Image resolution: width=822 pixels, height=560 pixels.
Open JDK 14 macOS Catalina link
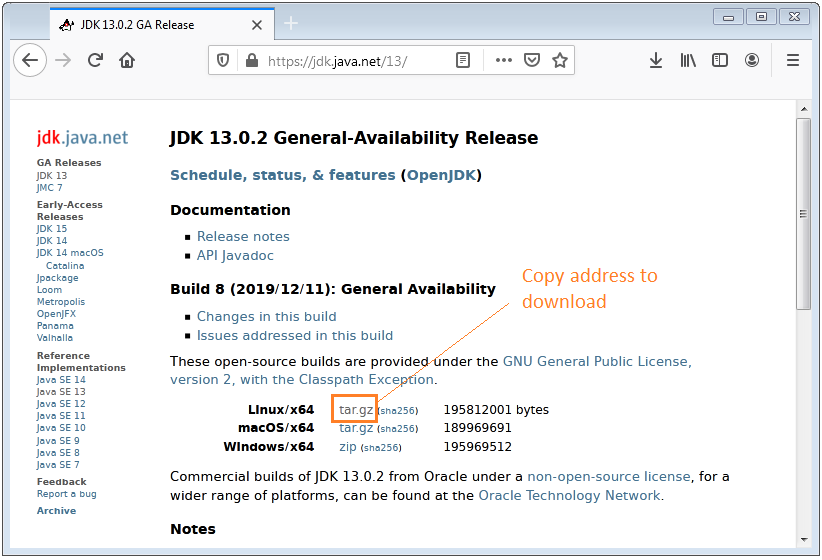tap(70, 259)
